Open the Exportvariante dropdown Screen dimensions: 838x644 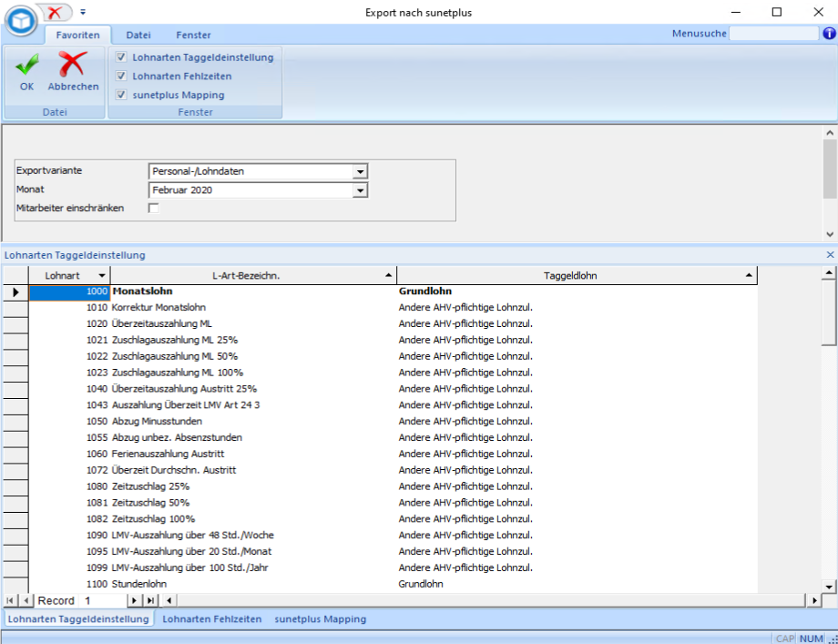click(x=360, y=171)
